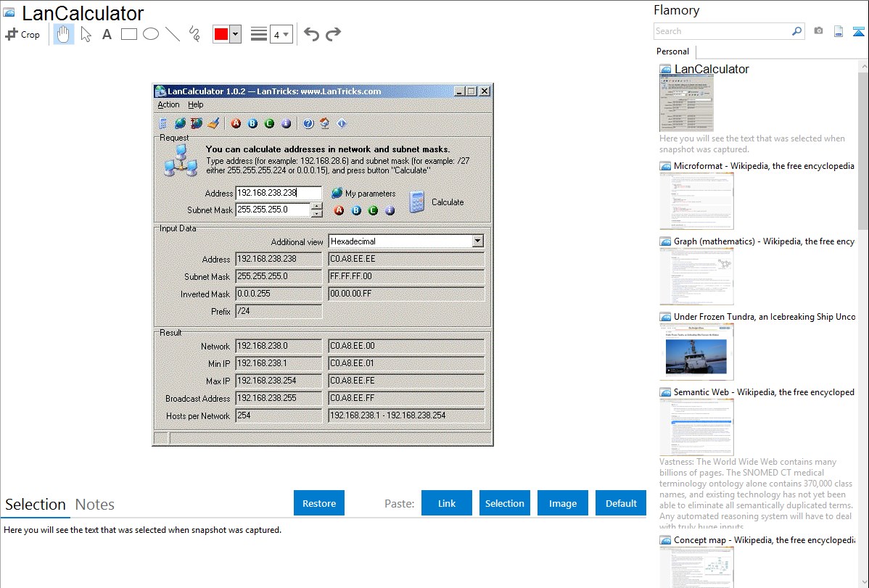Viewport: 869px width, 588px height.
Task: Expand the line width dropdown
Action: coord(281,34)
